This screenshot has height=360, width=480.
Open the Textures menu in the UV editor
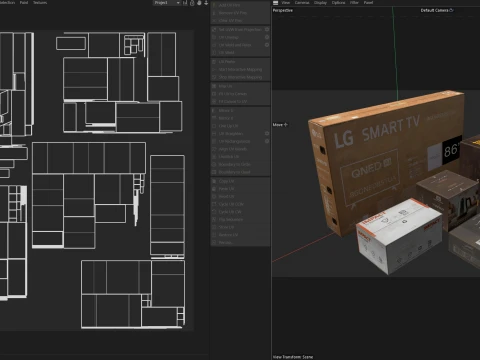coord(40,3)
